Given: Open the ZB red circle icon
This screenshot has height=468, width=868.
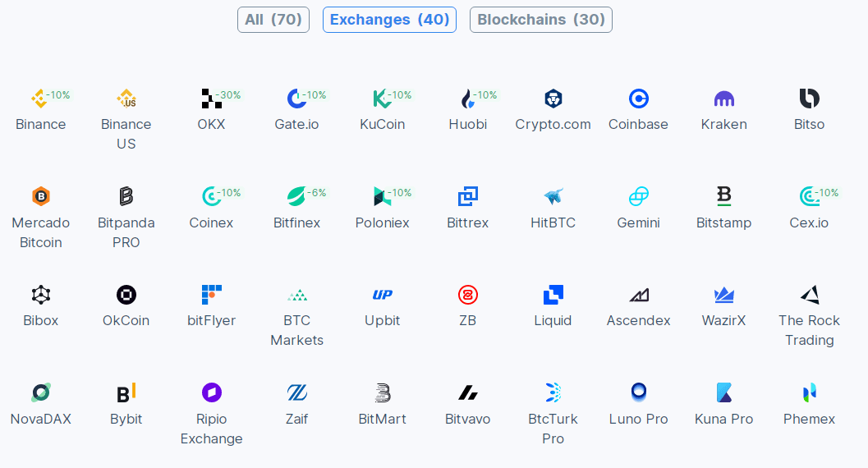Looking at the screenshot, I should point(468,295).
